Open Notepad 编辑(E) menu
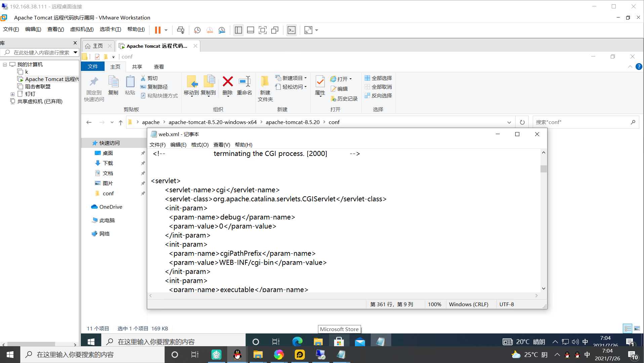The image size is (644, 363). 178,145
